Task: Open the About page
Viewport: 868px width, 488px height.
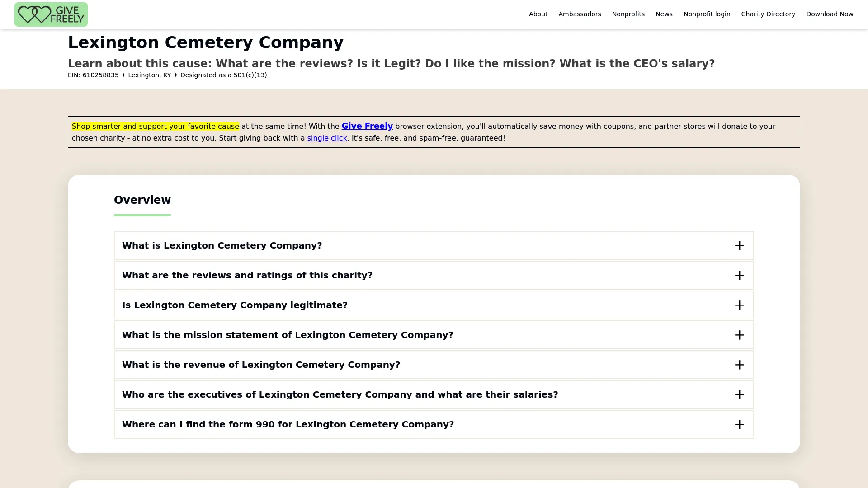Action: (x=538, y=14)
